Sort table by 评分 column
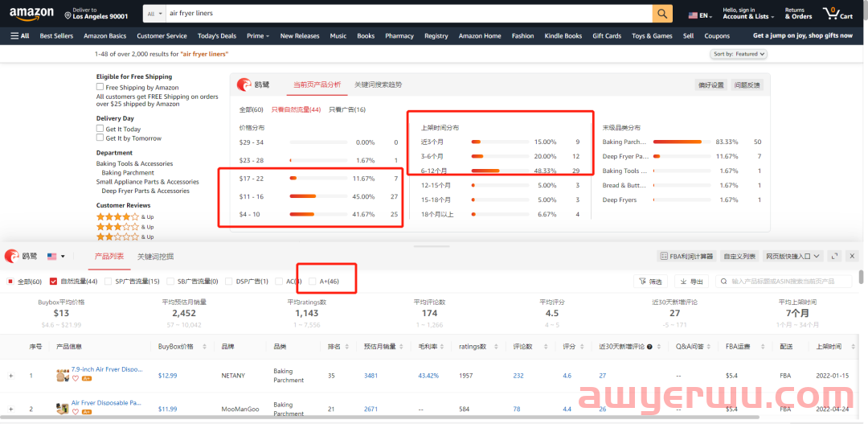 583,347
